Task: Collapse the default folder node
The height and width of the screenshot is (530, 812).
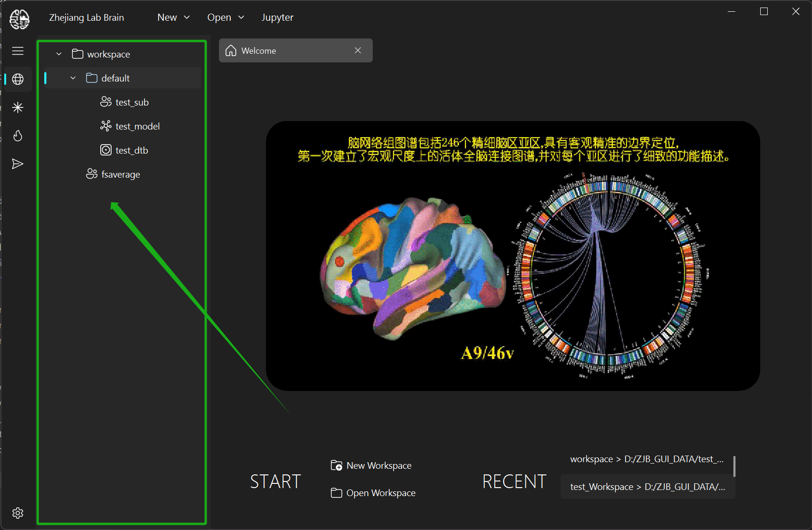Action: 73,78
